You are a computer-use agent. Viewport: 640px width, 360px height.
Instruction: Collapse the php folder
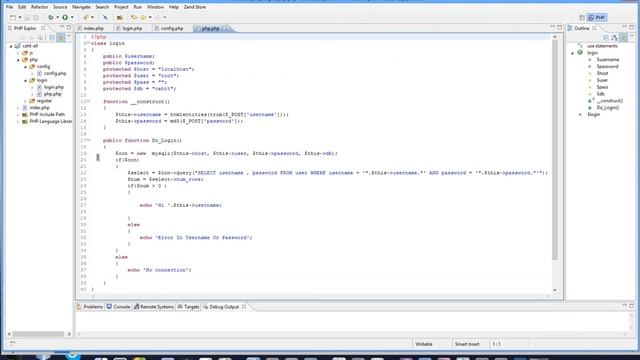(18, 60)
